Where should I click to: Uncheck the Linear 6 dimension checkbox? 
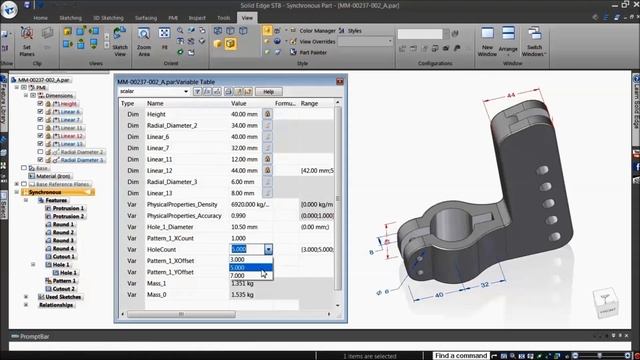40,111
